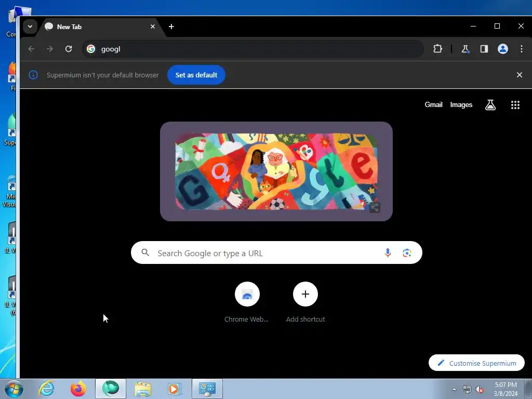Click the Google Doodle image
Screen dimensions: 532x399
pyautogui.click(x=276, y=171)
